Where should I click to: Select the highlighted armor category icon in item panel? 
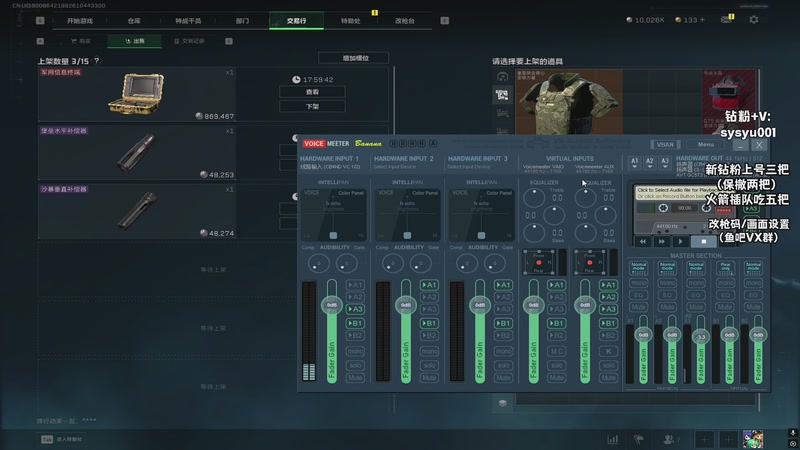coord(503,94)
